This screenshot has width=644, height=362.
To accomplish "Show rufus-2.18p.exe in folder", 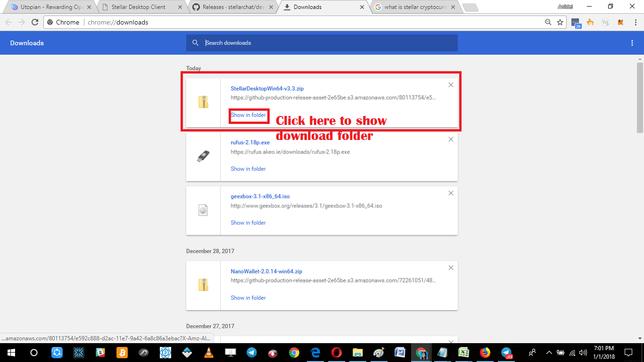I will click(248, 169).
